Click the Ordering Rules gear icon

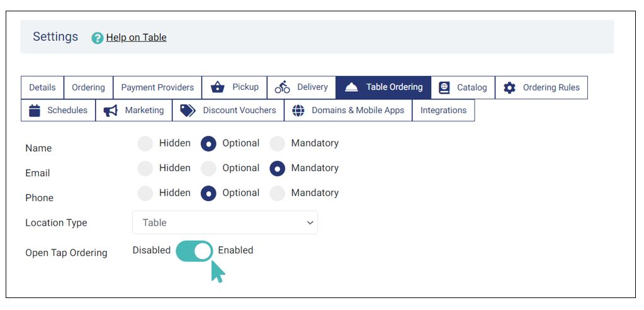(509, 88)
